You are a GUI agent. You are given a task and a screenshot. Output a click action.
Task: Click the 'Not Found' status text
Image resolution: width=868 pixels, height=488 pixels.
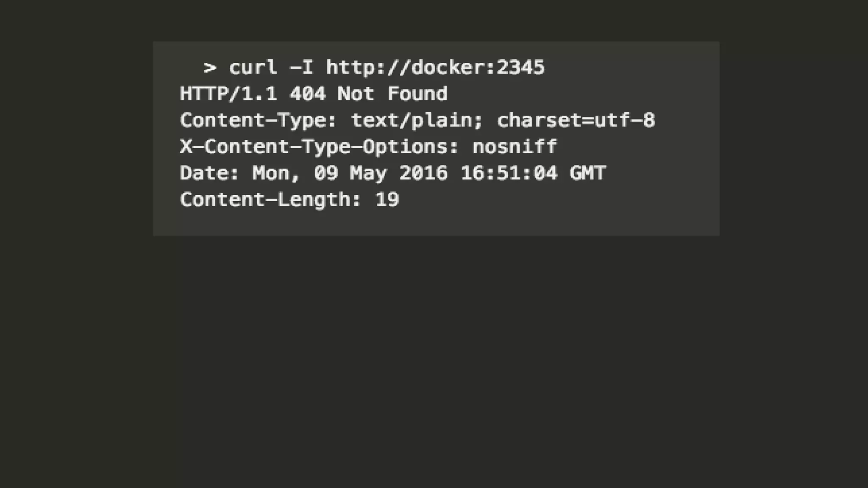tap(392, 94)
